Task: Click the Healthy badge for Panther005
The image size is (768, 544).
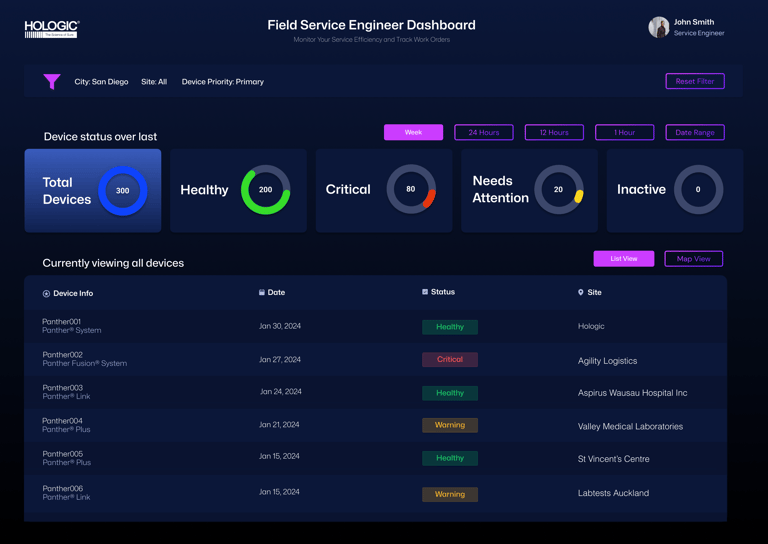Action: click(450, 458)
